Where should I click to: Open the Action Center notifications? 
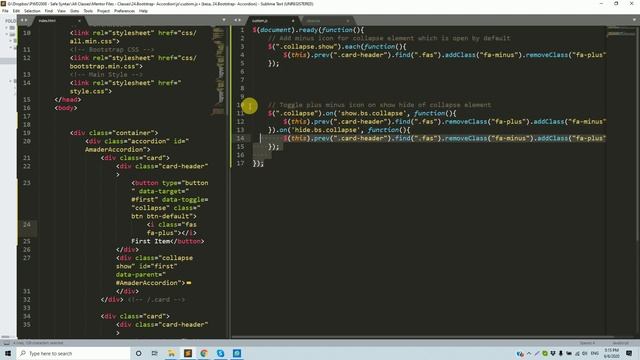pos(629,353)
